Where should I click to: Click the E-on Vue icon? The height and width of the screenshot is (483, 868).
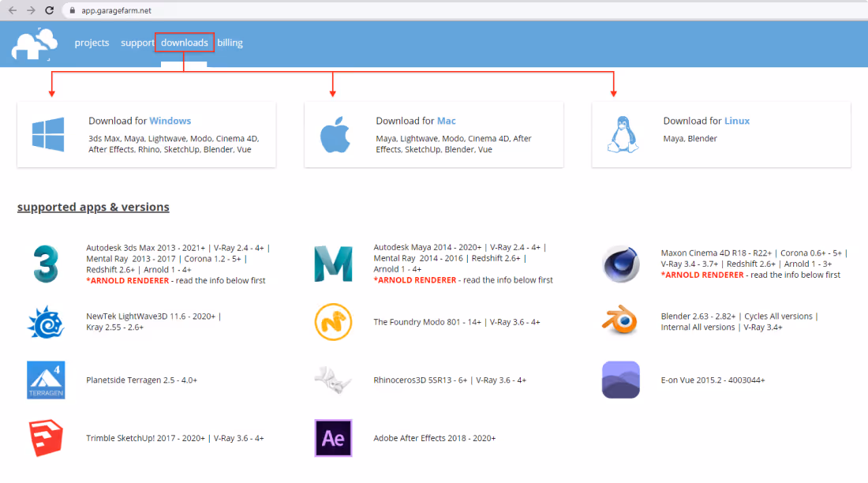[x=620, y=380]
